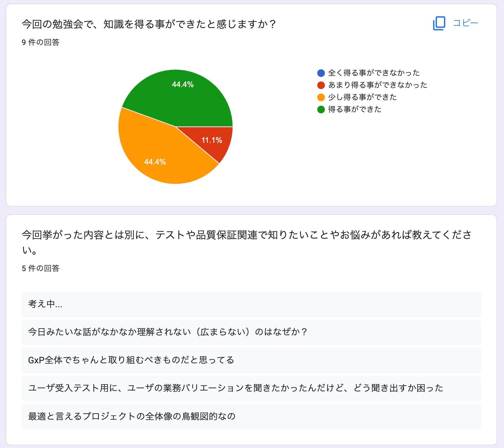The height and width of the screenshot is (448, 504).
Task: Click the green 44.4% pie slice
Action: [179, 95]
